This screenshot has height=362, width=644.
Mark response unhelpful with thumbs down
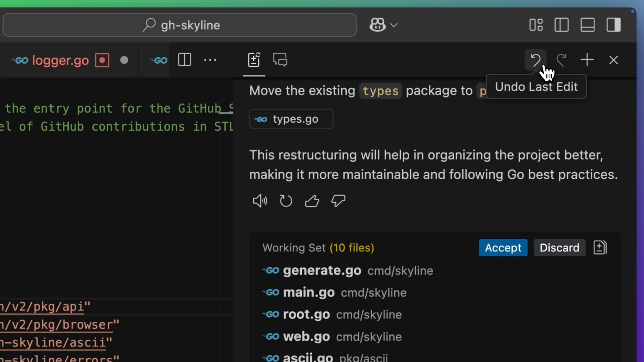338,201
